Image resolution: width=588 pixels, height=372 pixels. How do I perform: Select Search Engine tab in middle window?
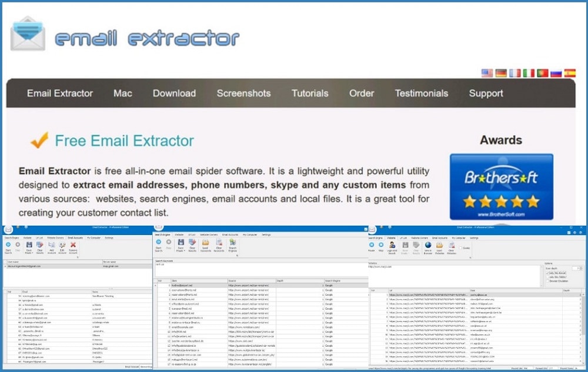(x=162, y=234)
